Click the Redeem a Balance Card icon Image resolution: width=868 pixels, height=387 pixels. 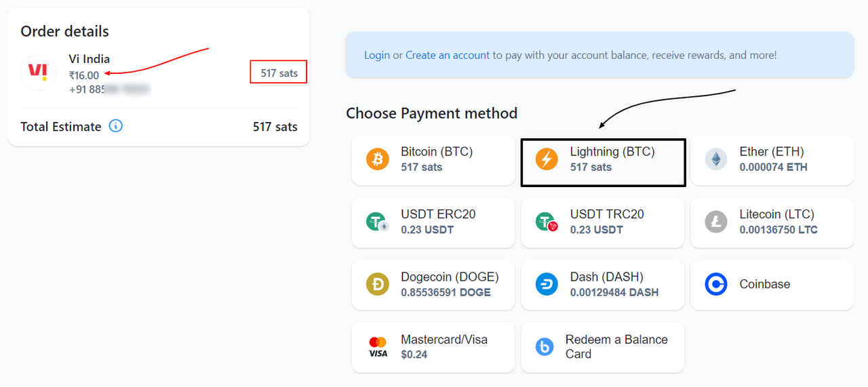coord(545,347)
